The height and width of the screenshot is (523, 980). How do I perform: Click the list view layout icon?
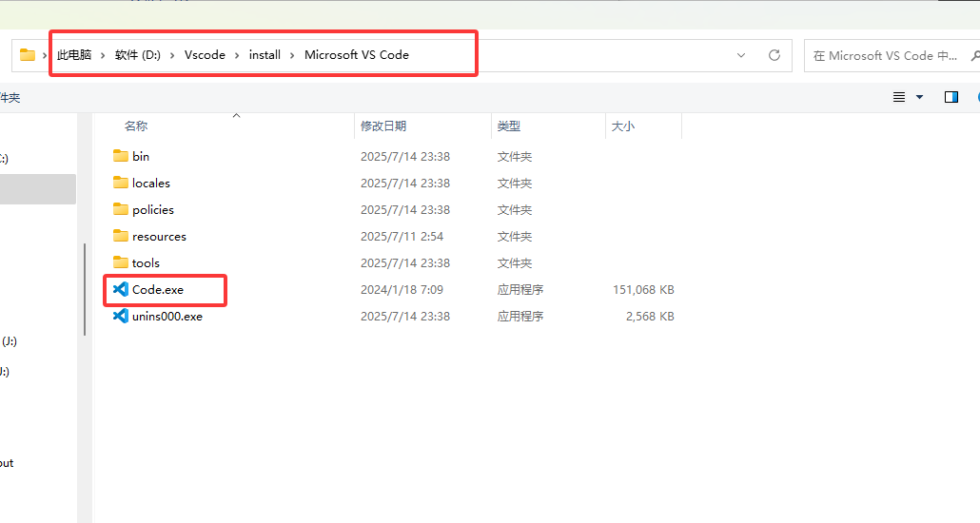[x=899, y=97]
